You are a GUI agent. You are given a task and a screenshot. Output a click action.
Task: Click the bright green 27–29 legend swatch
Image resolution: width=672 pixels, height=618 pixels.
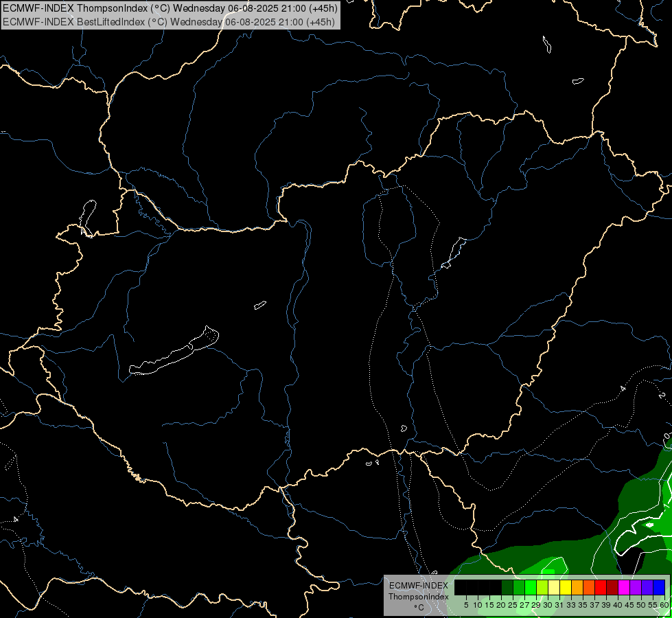pos(531,587)
